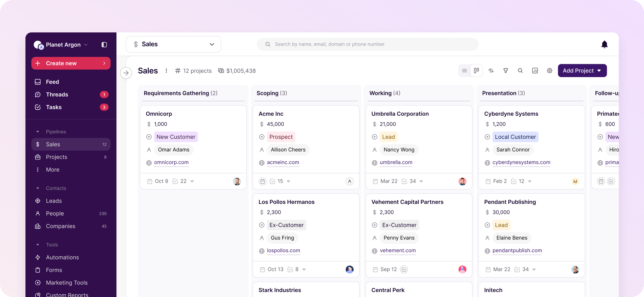
Task: Click the Cyberdyne tasks checkbox showing 12
Action: [514, 181]
